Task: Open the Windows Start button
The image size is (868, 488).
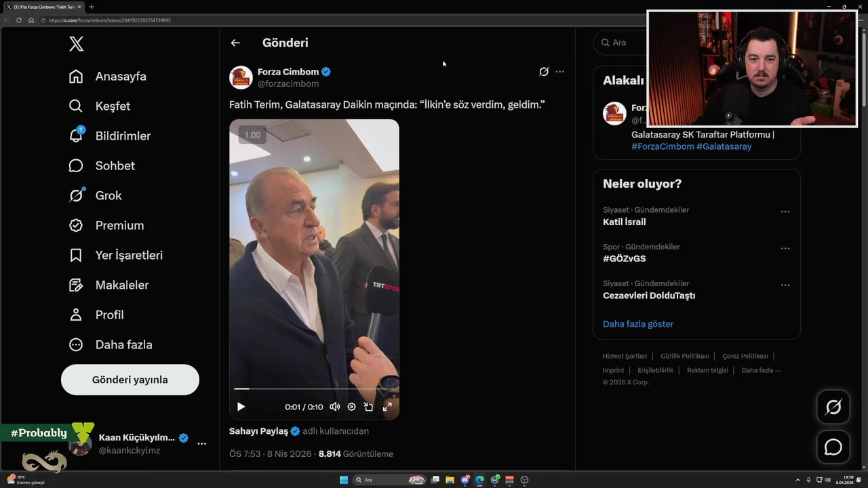Action: click(344, 480)
